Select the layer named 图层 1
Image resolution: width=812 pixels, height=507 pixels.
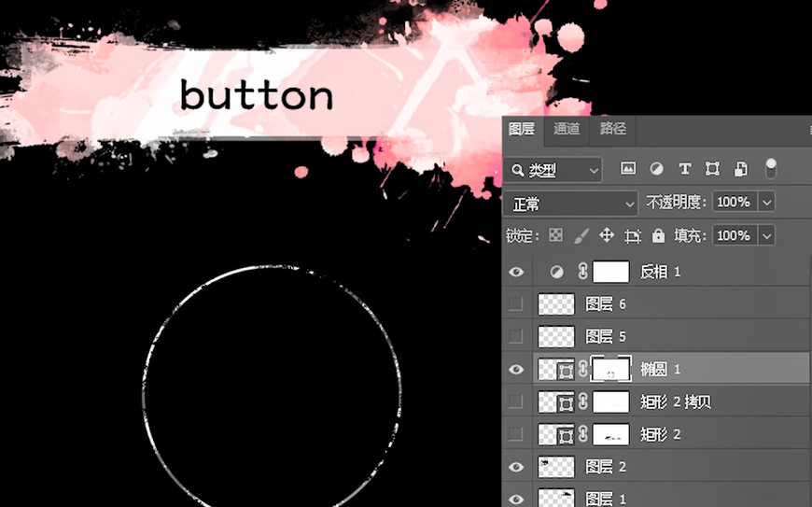click(606, 499)
